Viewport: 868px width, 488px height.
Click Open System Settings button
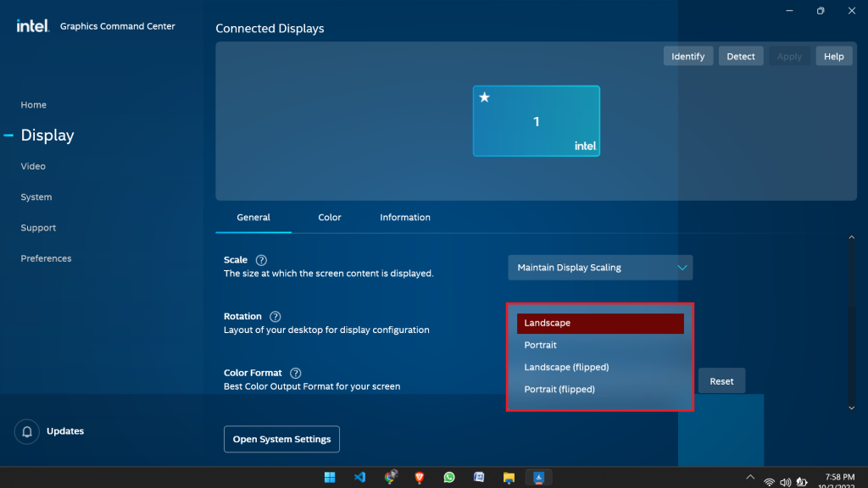point(281,440)
